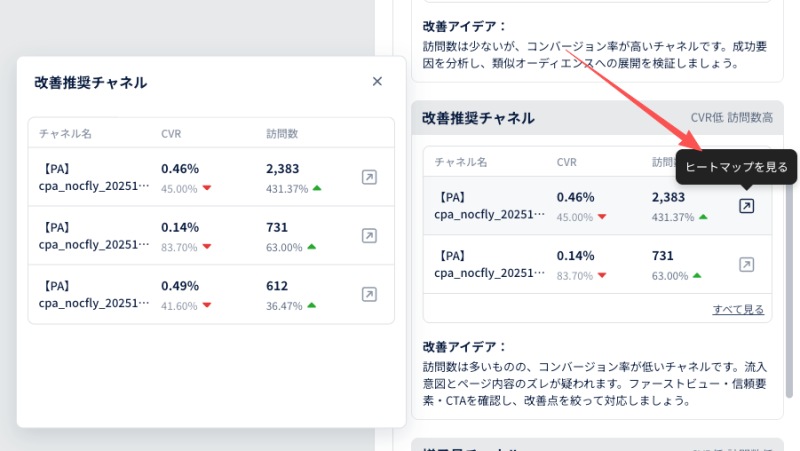Click highlighted heatmap icon under ヒートマップを見る tooltip

pos(746,206)
